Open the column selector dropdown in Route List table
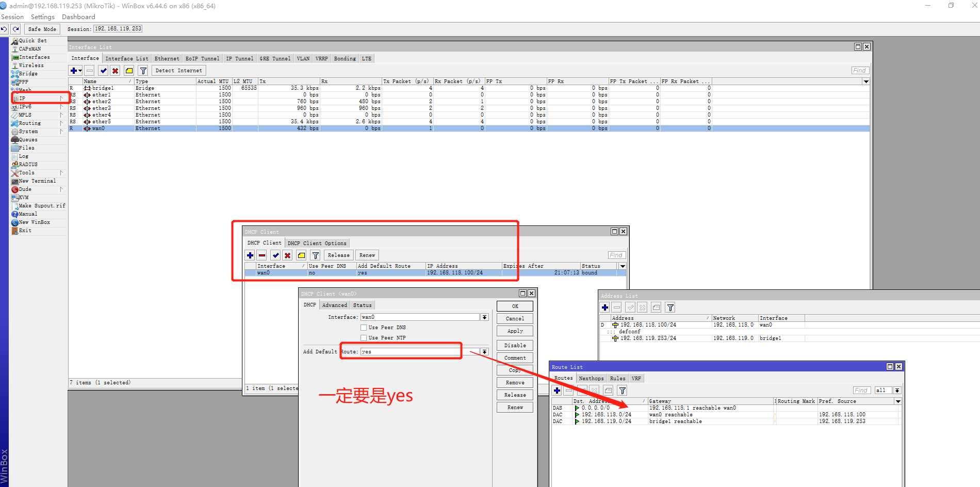The height and width of the screenshot is (487, 980). (x=898, y=401)
